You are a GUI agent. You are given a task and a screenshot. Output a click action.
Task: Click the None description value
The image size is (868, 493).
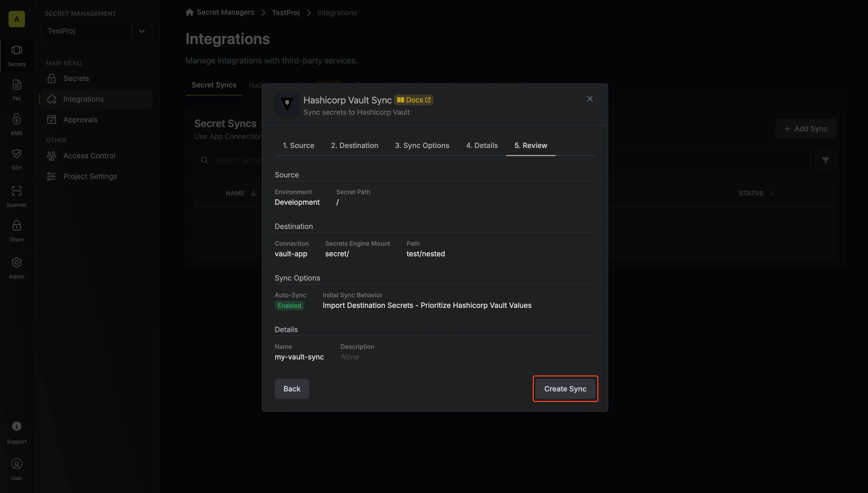pyautogui.click(x=349, y=357)
